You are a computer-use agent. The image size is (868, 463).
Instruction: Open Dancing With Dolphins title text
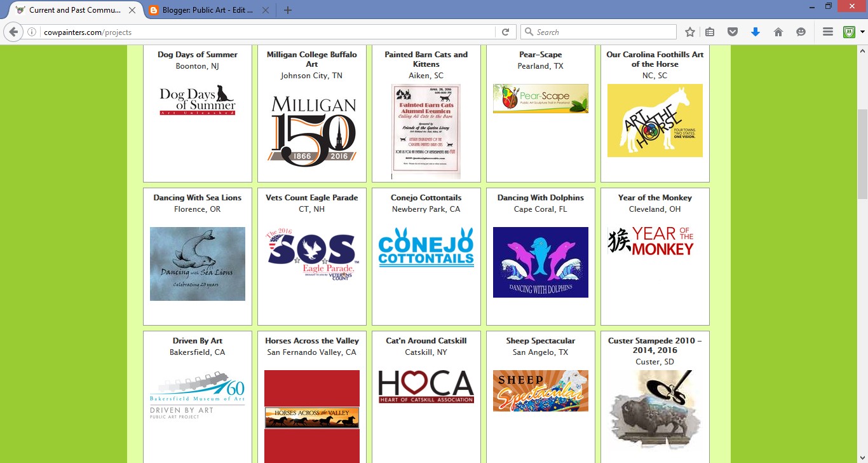pos(541,198)
